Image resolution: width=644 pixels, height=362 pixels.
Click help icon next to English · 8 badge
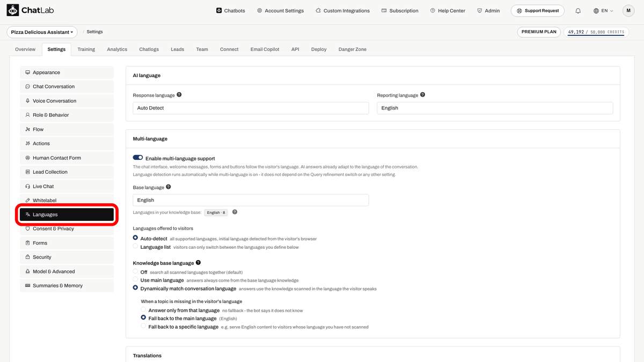click(x=235, y=212)
